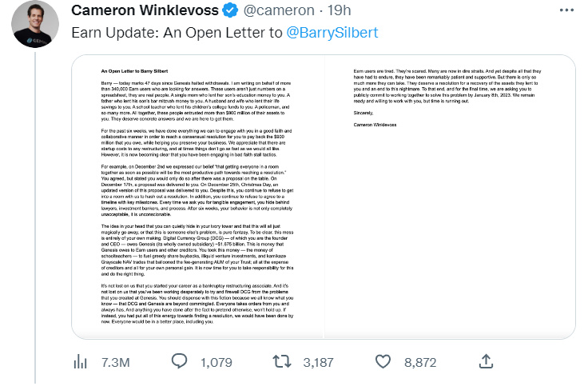Click the 8,872 likes count
The width and height of the screenshot is (588, 390).
(420, 363)
